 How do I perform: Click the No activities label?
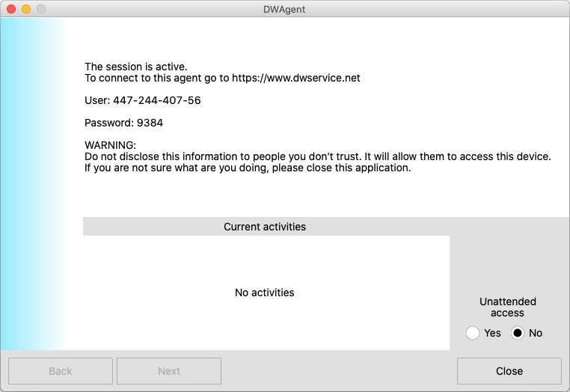click(x=265, y=293)
